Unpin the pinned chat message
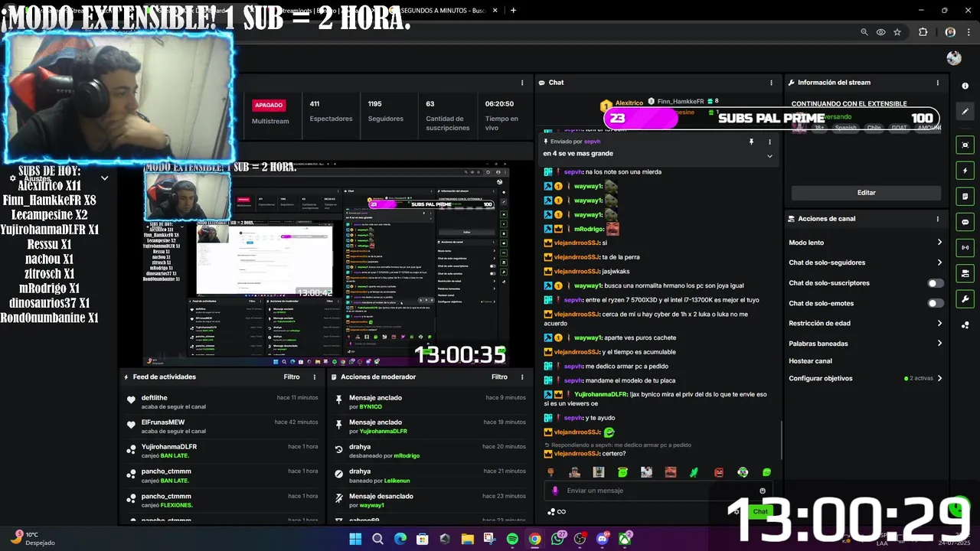980x551 pixels. tap(751, 142)
